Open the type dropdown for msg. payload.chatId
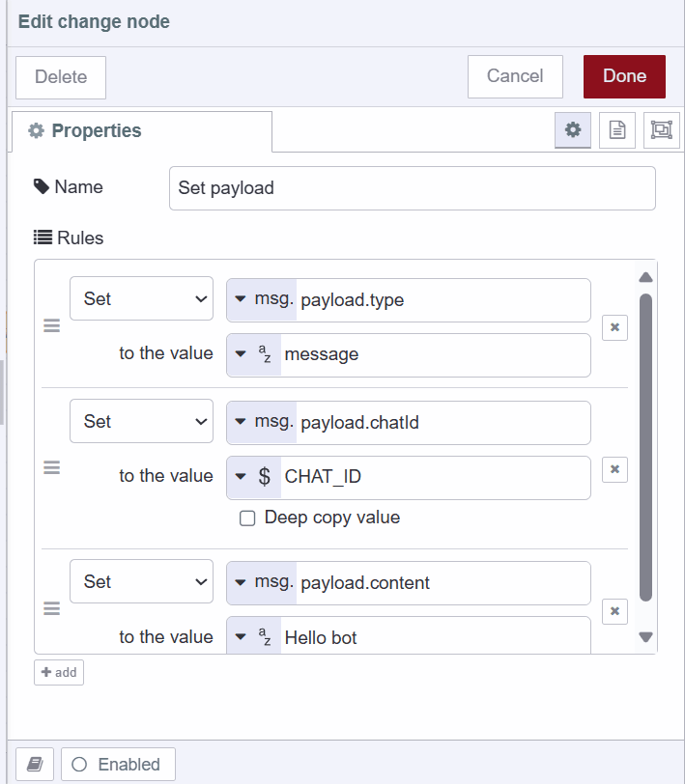The width and height of the screenshot is (685, 784). coord(240,422)
